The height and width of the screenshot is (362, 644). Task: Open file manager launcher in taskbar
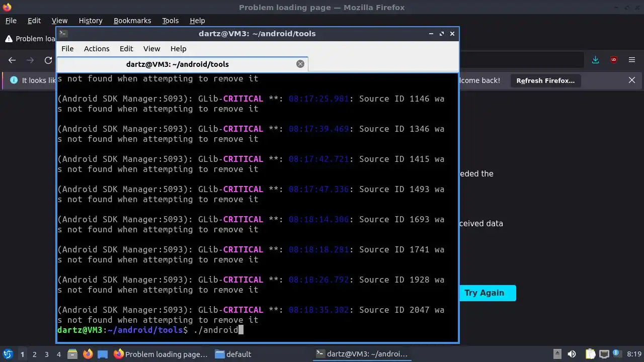point(72,354)
